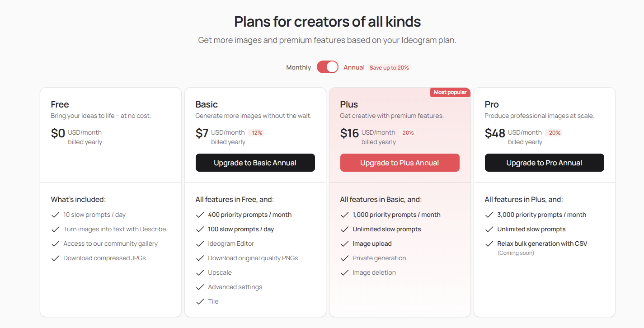This screenshot has height=328, width=644.
Task: Click checkmark beside Image upload
Action: [344, 244]
